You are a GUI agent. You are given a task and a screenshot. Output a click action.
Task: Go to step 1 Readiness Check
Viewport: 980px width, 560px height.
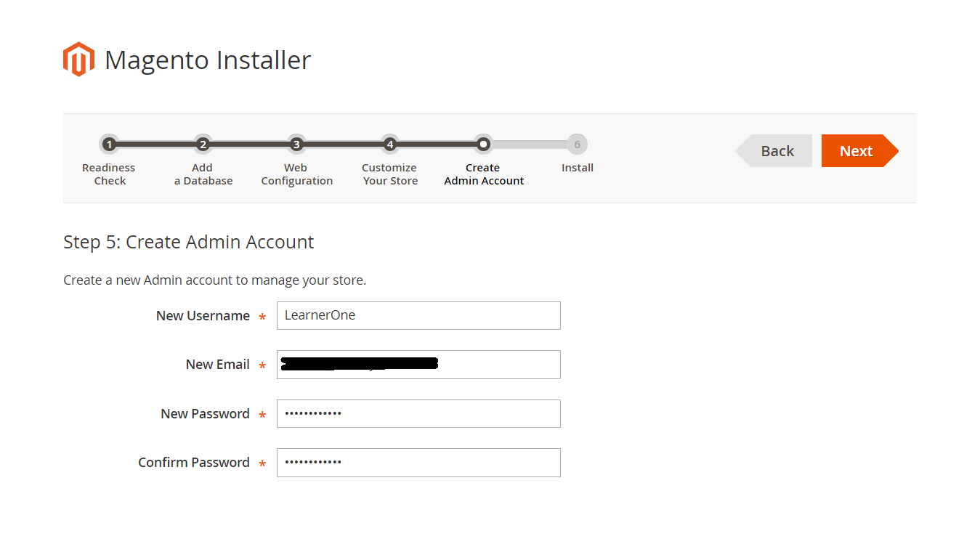[x=109, y=145]
